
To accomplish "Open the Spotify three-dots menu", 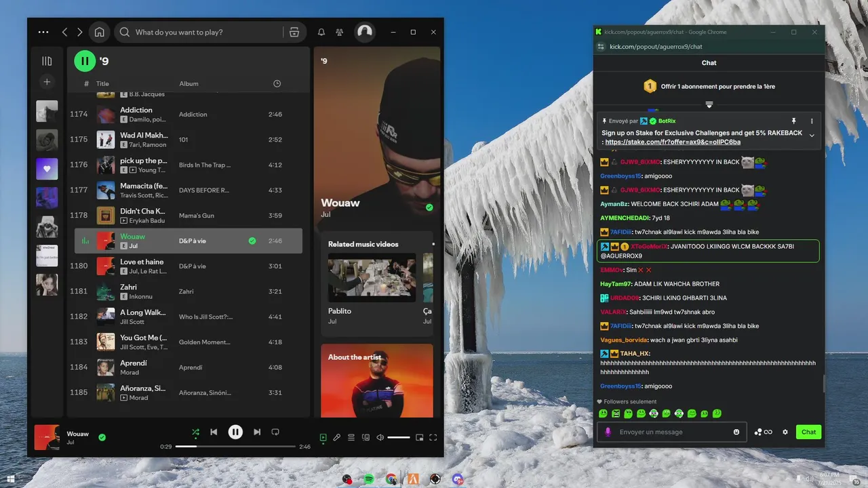I will pos(43,32).
